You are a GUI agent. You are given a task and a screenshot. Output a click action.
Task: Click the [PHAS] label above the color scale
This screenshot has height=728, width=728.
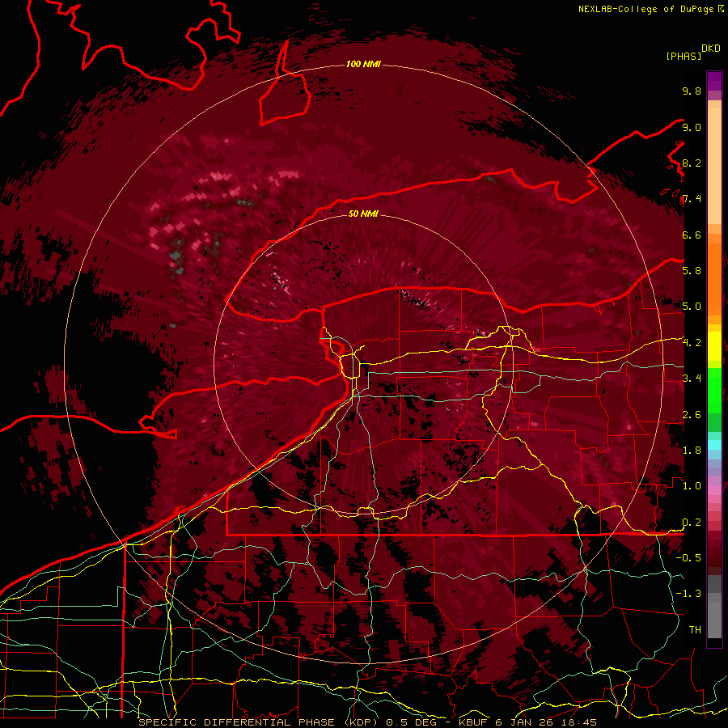[x=684, y=56]
